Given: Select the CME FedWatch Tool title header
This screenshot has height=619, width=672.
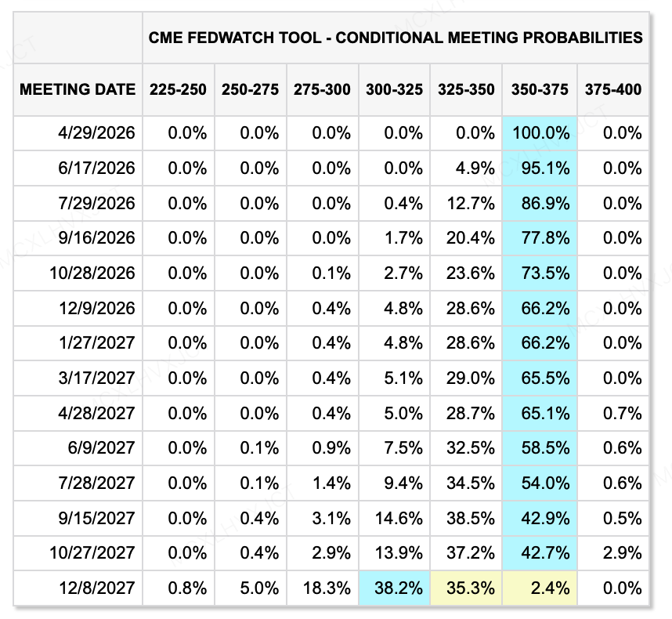Looking at the screenshot, I should pos(396,38).
